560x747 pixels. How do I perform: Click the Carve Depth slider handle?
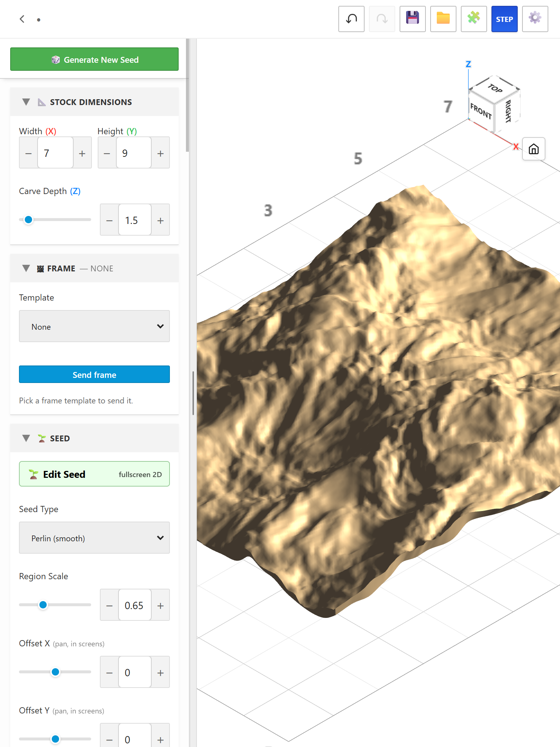pyautogui.click(x=28, y=220)
